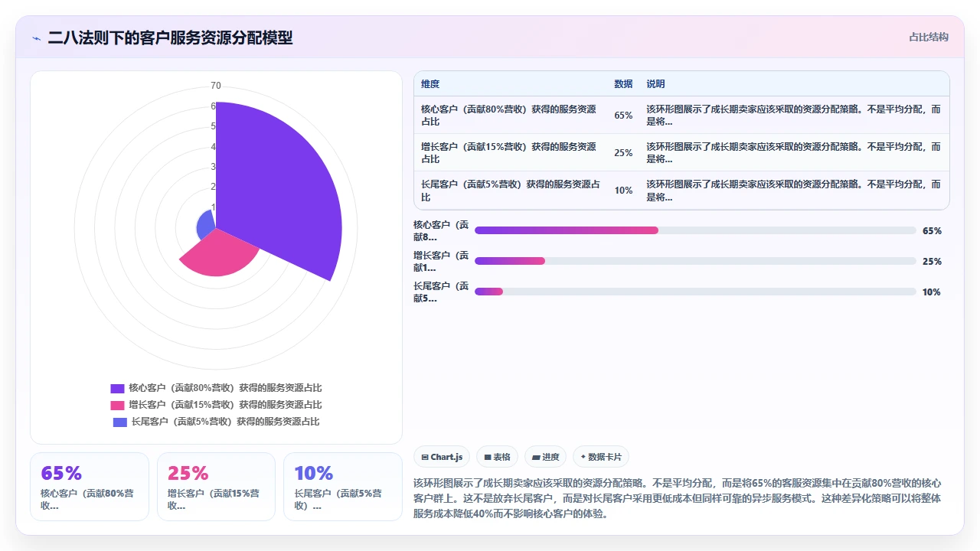The width and height of the screenshot is (980, 551).
Task: Click the 25% value in the table
Action: click(623, 153)
